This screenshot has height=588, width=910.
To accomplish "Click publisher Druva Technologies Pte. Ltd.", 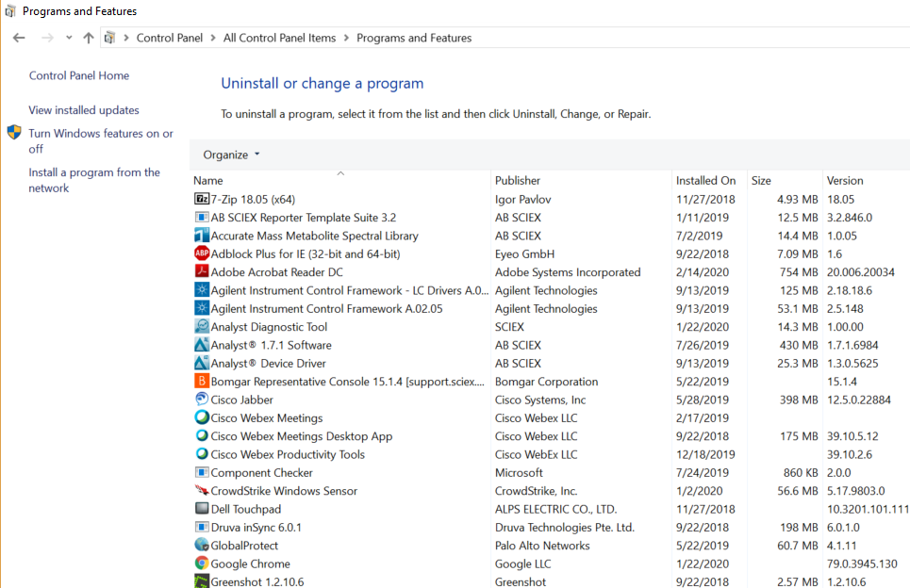I will click(x=565, y=528).
